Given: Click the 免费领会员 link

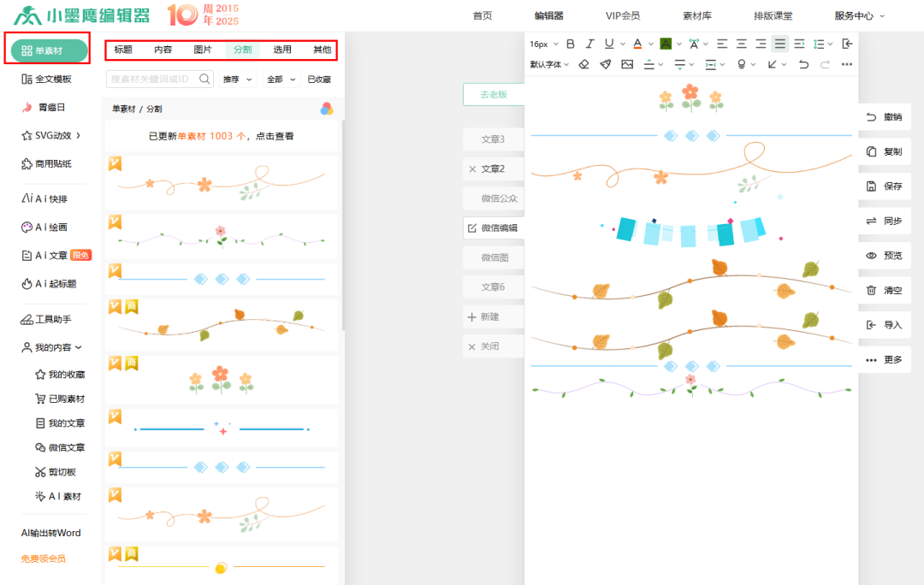Looking at the screenshot, I should 43,558.
